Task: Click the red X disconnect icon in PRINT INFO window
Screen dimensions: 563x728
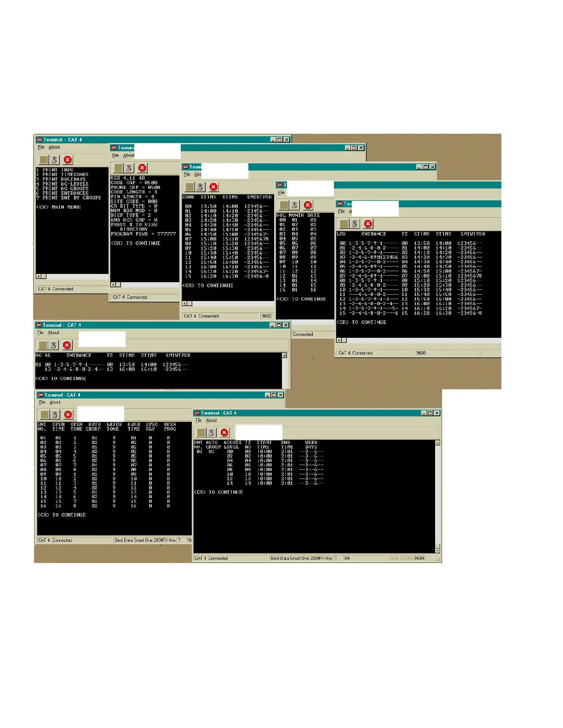Action: click(68, 159)
